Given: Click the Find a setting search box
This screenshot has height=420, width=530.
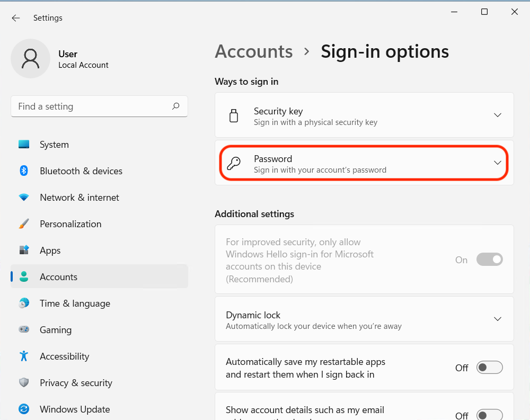Looking at the screenshot, I should [90, 106].
